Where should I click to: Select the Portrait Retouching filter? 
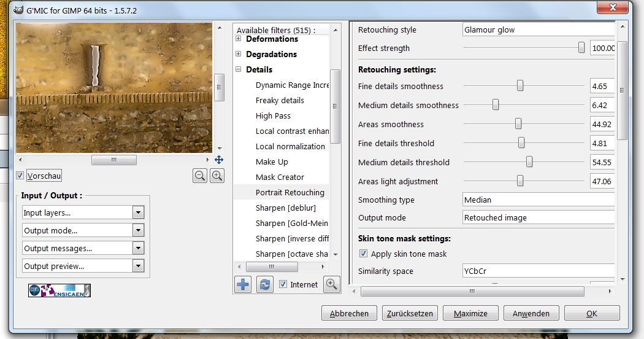click(289, 192)
